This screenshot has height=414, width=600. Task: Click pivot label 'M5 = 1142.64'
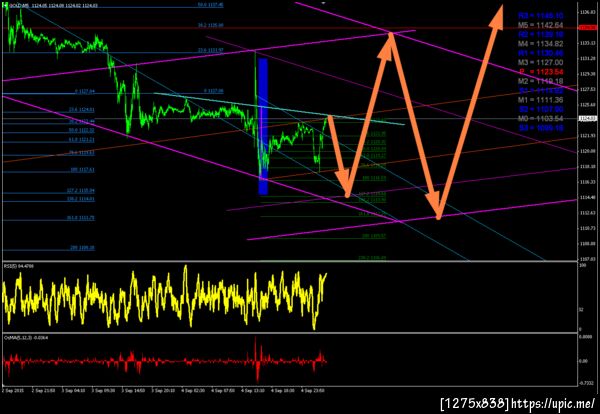(540, 25)
